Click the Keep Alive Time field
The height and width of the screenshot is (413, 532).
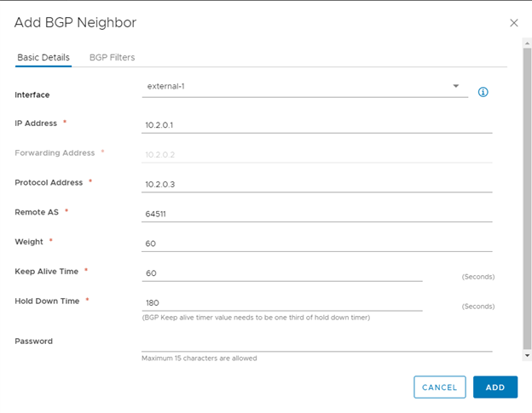282,273
